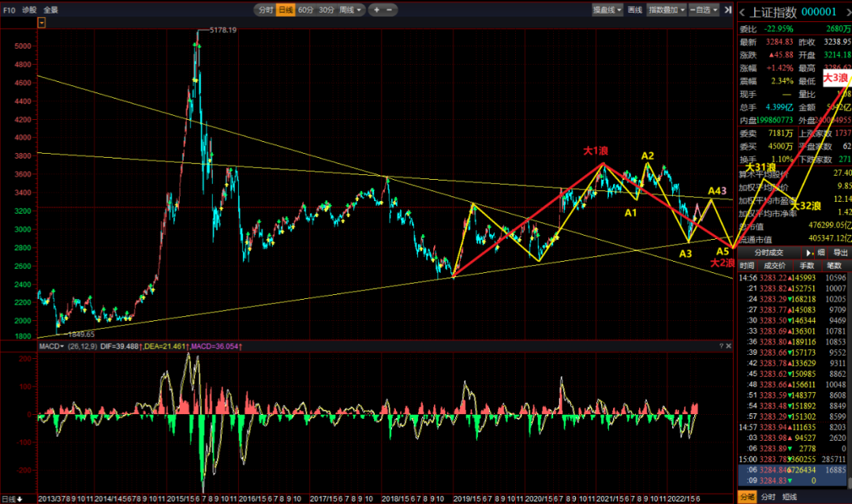Select the 分笔 tab at bottom right
The image size is (852, 504).
pyautogui.click(x=746, y=497)
